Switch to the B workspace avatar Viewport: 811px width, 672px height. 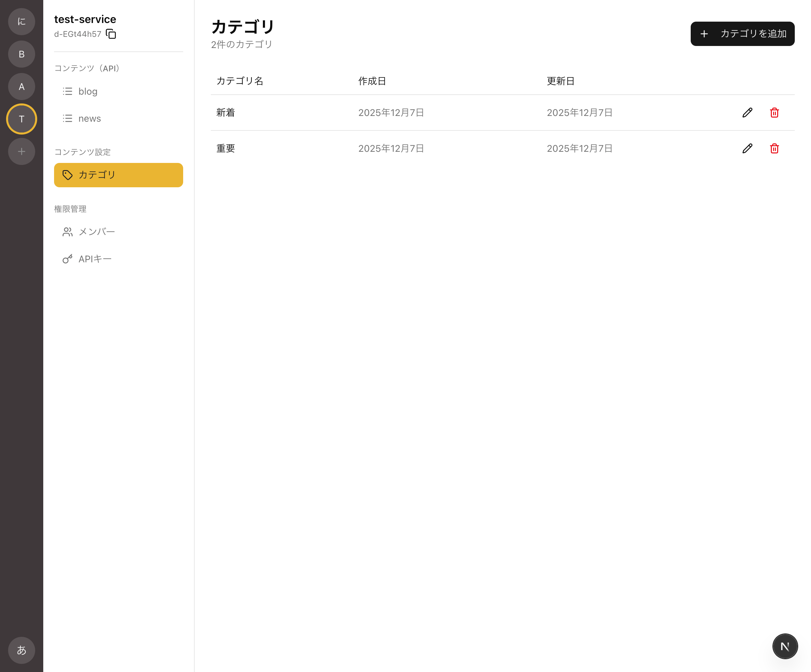click(x=22, y=54)
